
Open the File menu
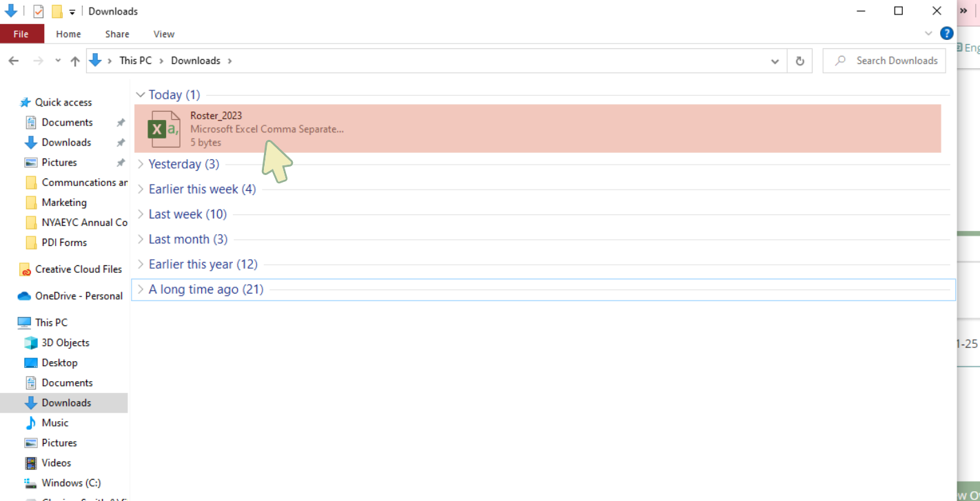[x=21, y=34]
